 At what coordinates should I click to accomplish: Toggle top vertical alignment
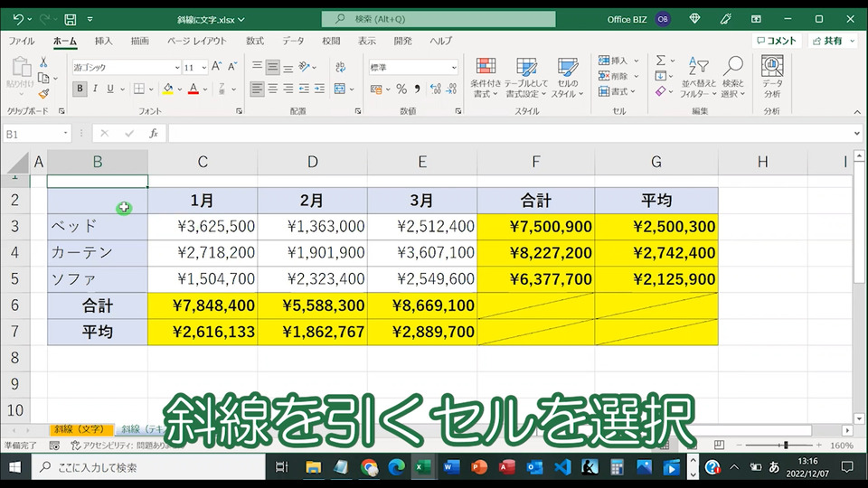[257, 67]
